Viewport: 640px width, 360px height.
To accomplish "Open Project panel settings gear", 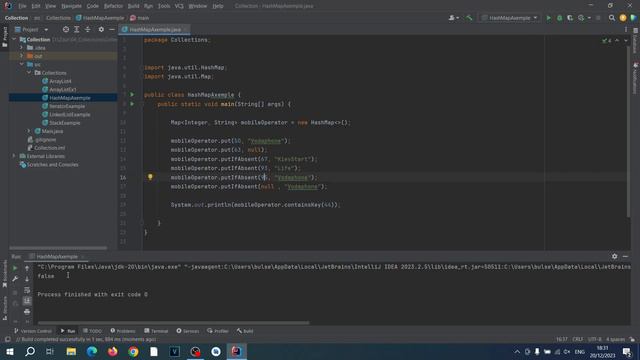I will (101, 29).
